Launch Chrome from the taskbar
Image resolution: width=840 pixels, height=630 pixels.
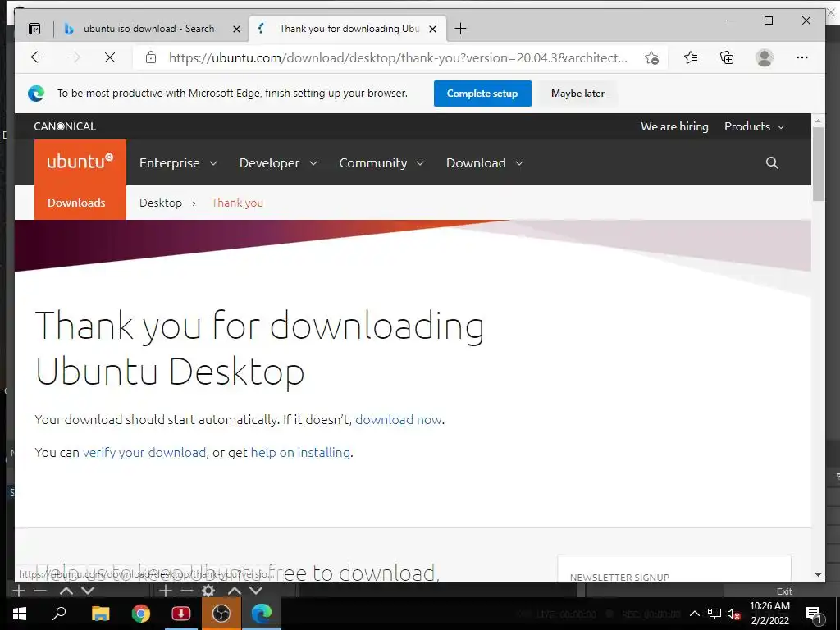click(x=141, y=614)
